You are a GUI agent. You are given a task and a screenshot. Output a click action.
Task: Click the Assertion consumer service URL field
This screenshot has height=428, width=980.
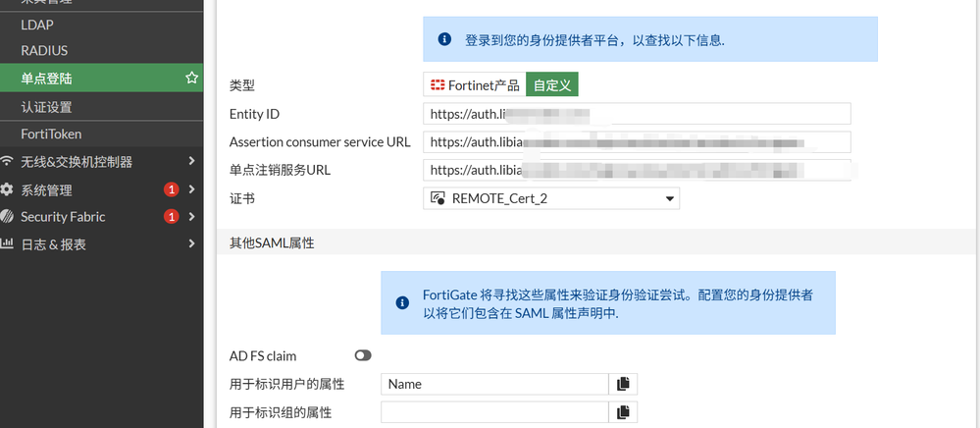point(637,142)
